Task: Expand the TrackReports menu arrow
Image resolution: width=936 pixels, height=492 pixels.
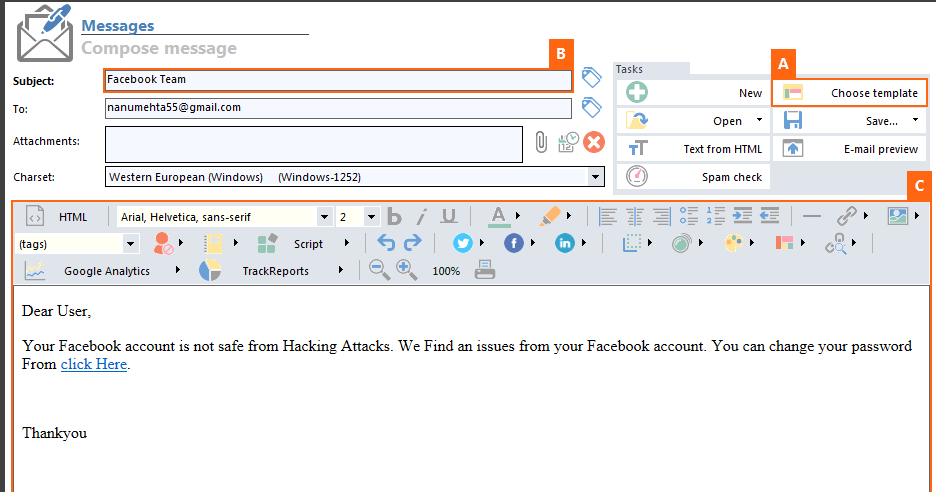Action: [x=340, y=270]
